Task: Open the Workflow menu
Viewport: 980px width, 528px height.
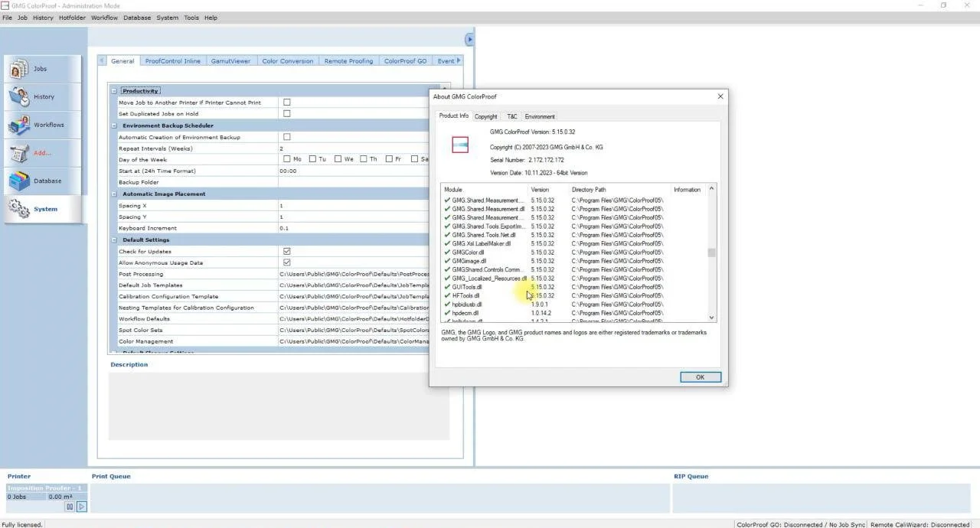Action: pos(104,18)
